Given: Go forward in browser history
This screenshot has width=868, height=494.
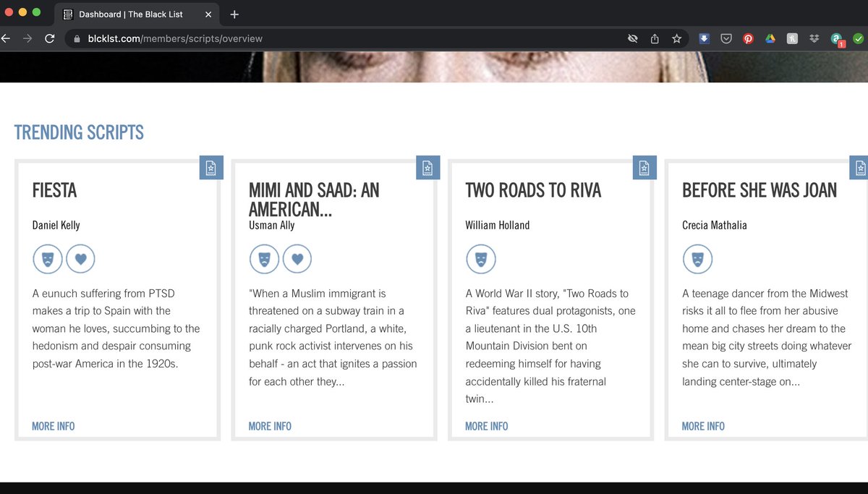Looking at the screenshot, I should point(27,39).
